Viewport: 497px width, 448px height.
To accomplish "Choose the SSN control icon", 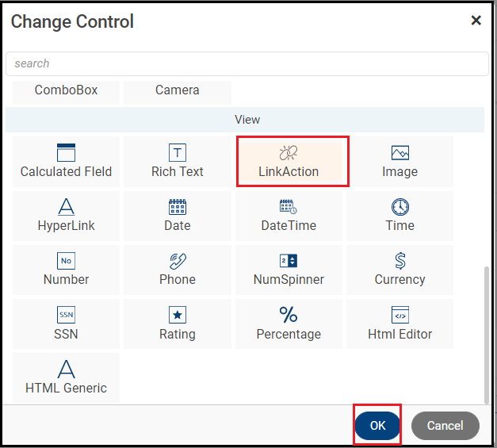I will (66, 315).
